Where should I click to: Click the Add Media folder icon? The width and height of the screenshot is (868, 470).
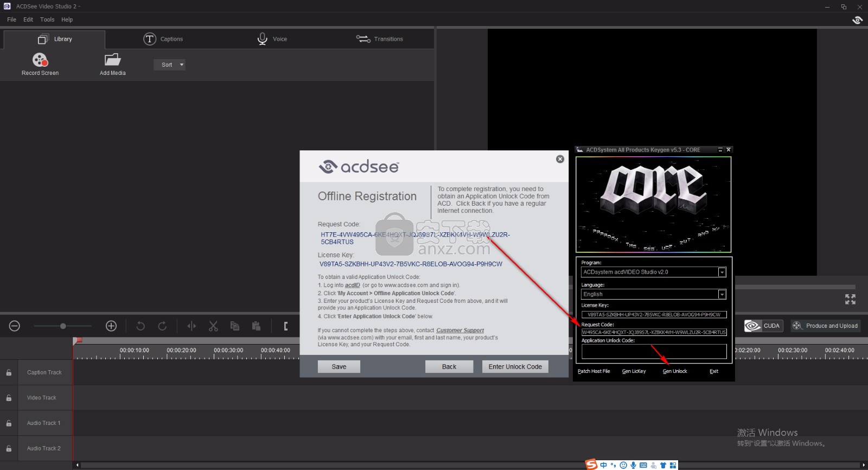tap(112, 60)
